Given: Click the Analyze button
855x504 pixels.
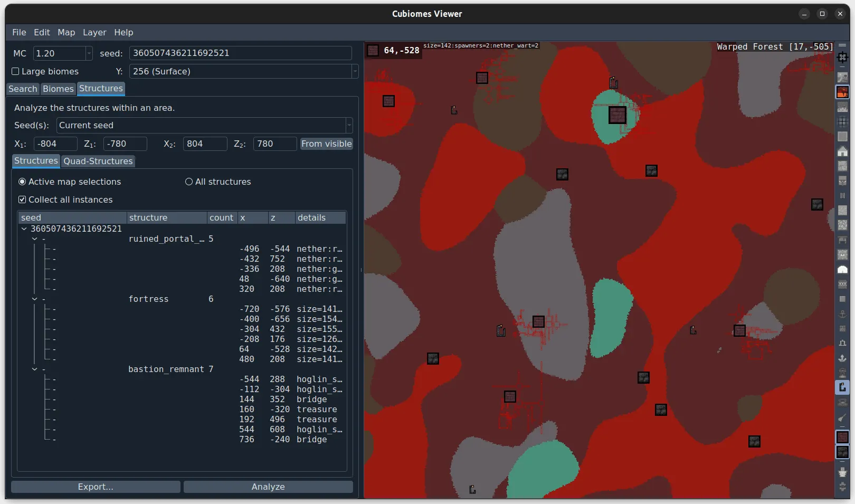Looking at the screenshot, I should tap(268, 487).
